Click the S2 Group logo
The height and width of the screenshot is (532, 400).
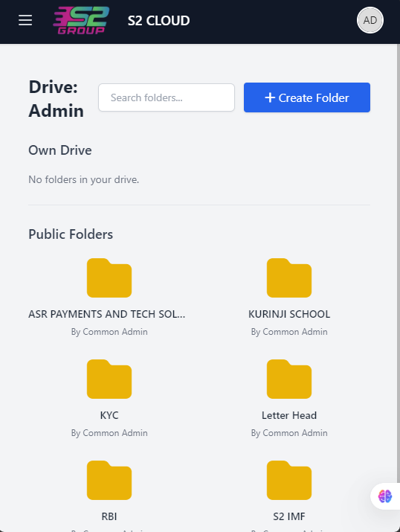click(81, 20)
